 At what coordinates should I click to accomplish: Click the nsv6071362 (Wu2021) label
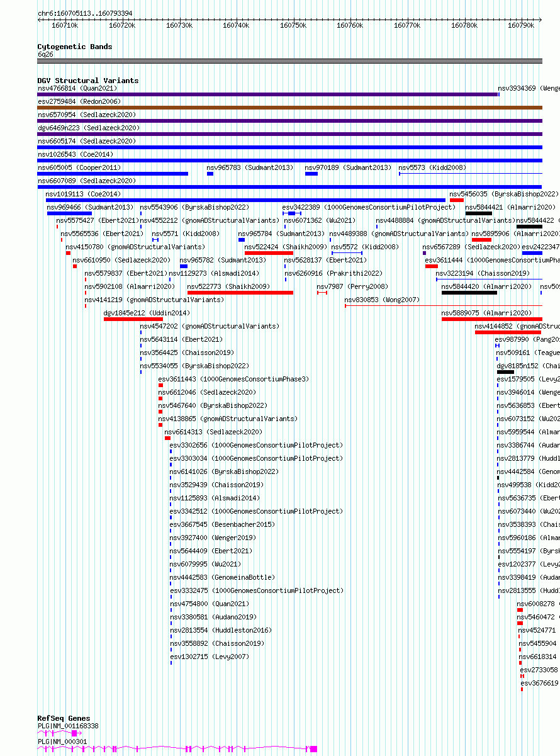(320, 220)
